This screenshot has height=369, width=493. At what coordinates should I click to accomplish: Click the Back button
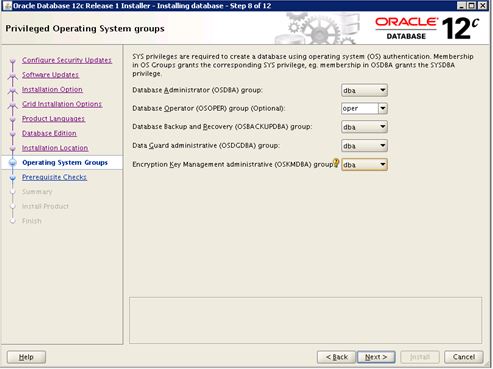pyautogui.click(x=337, y=357)
